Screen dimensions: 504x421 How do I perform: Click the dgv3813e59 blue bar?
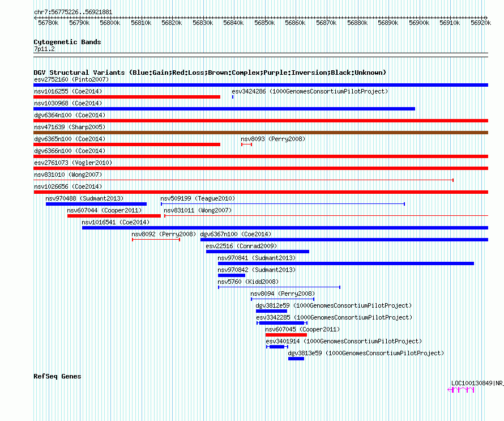point(296,359)
